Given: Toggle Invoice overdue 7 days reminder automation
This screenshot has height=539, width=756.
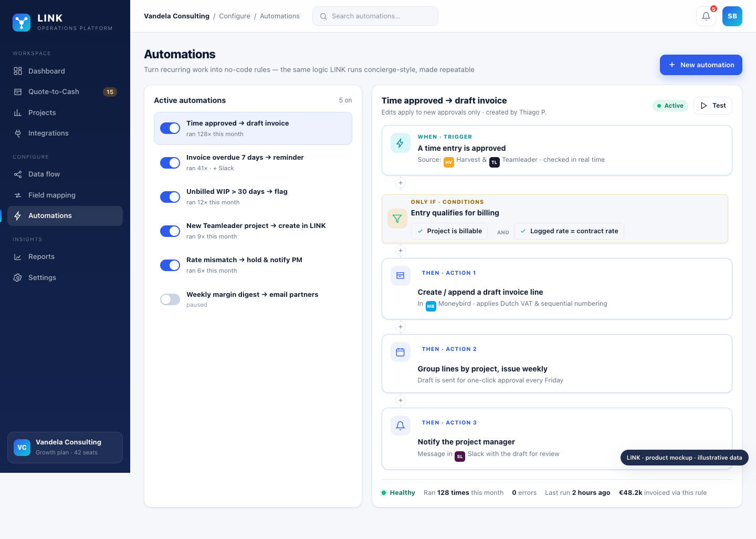Looking at the screenshot, I should tap(170, 163).
